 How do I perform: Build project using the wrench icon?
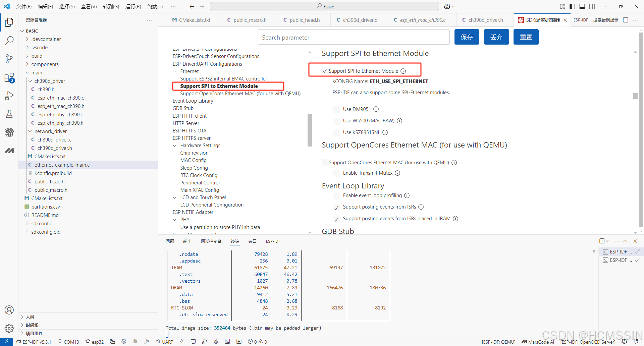tap(147, 341)
